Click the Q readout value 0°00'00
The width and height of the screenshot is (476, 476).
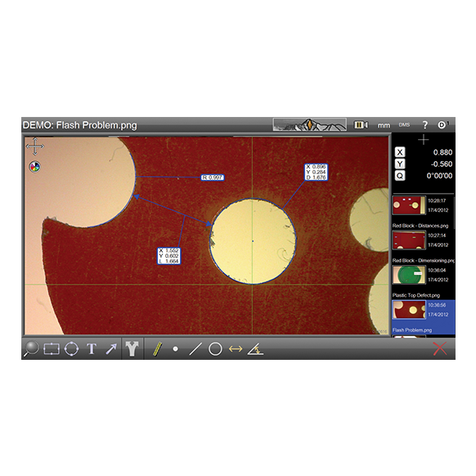439,176
